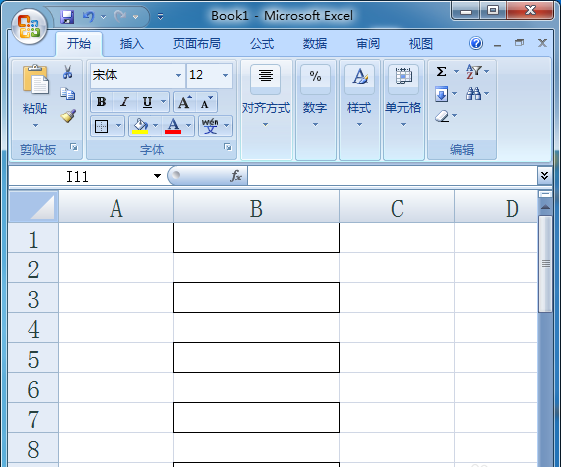
Task: Open the 数字 number format group
Action: pos(315,109)
